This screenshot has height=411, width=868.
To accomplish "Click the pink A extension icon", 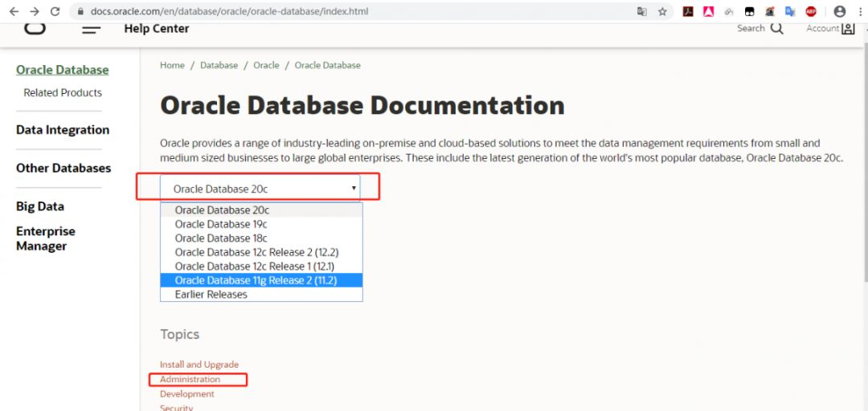I will click(709, 11).
